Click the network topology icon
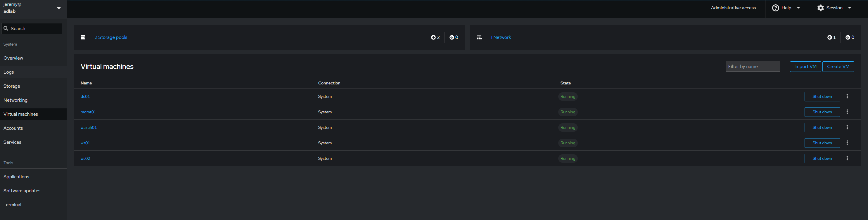Screen dimensions: 868x220 pos(479,37)
